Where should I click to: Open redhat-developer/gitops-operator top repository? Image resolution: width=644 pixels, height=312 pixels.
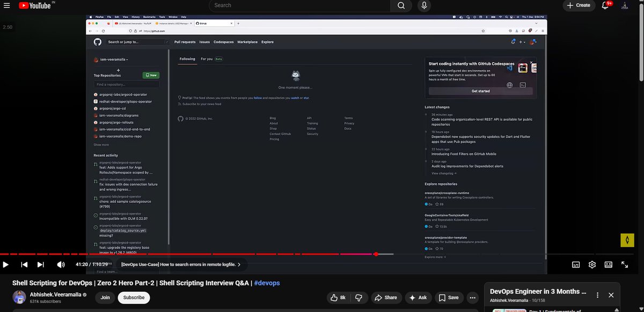point(126,101)
